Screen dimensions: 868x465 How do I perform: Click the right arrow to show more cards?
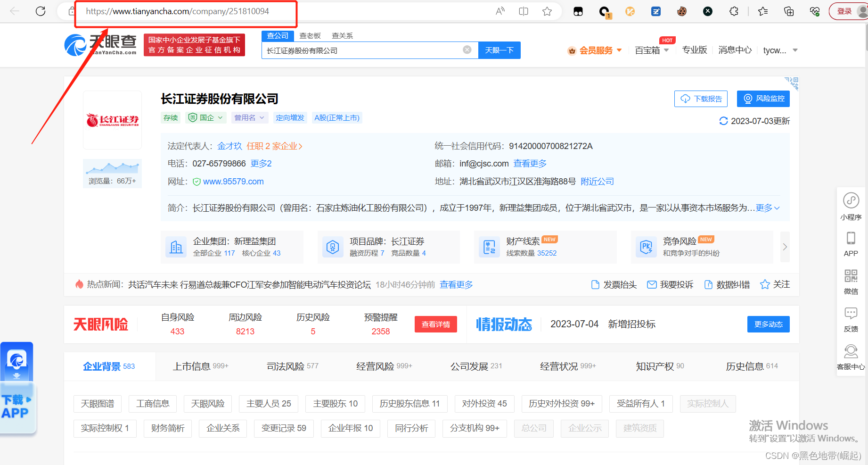(785, 247)
